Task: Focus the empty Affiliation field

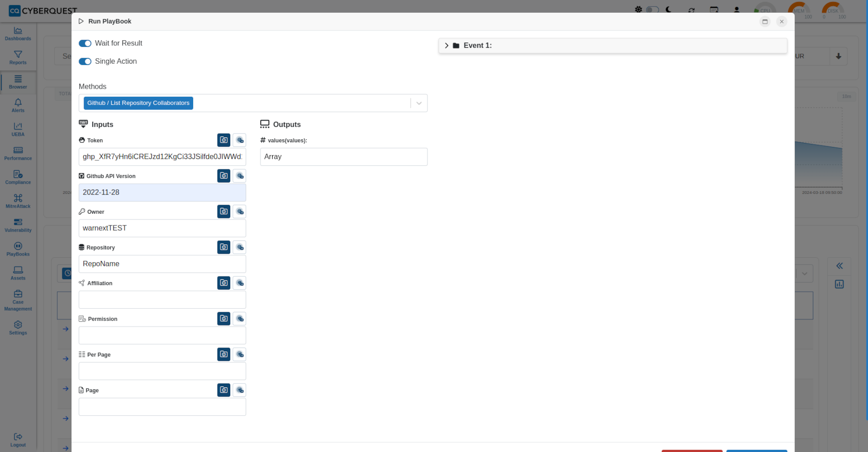Action: tap(162, 299)
